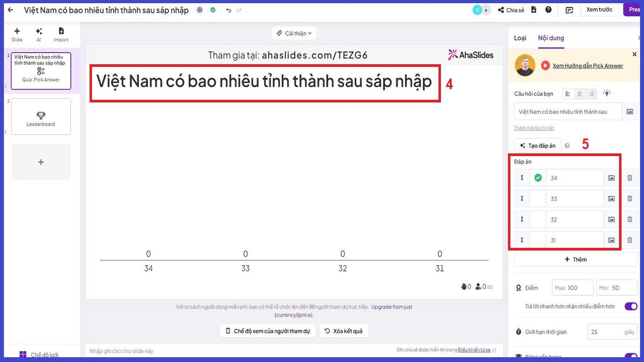
Task: Play the Pick Answer tutorial video icon
Action: (545, 65)
